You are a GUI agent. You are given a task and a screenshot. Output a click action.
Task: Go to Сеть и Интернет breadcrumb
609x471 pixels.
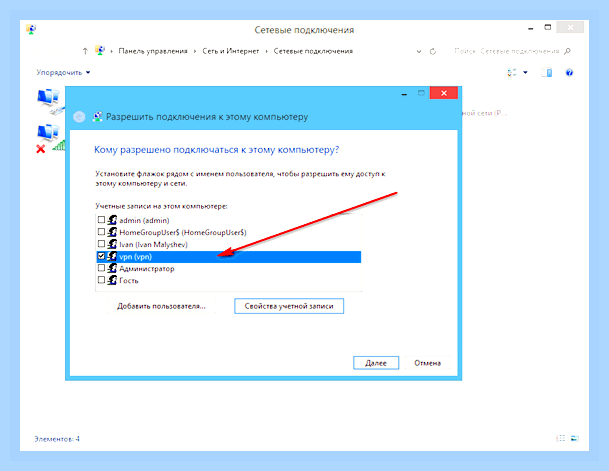coord(230,51)
